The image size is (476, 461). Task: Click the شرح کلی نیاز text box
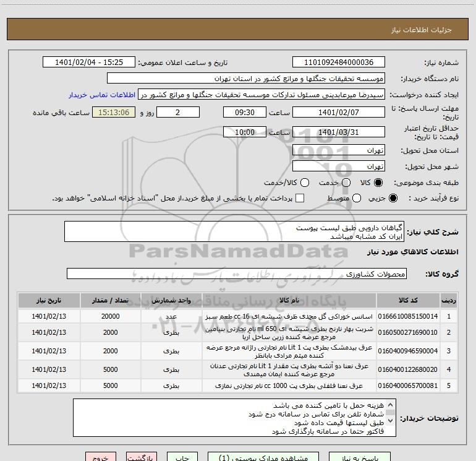[234, 231]
